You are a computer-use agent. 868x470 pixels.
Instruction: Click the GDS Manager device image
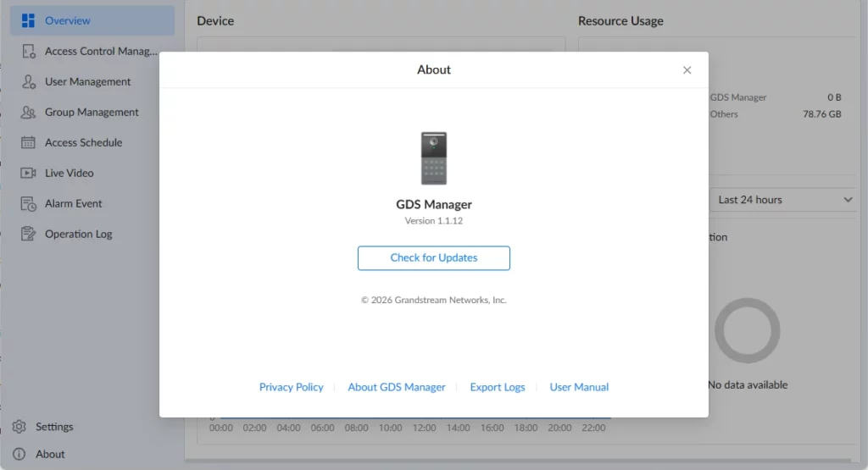(x=434, y=158)
